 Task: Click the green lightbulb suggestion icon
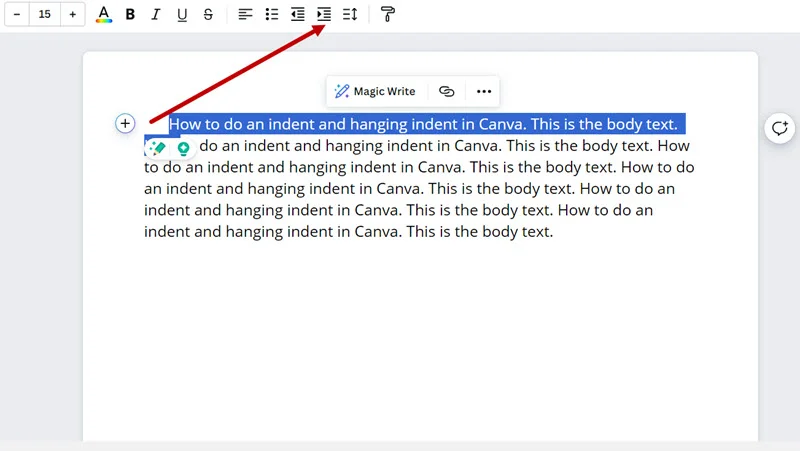click(x=183, y=148)
